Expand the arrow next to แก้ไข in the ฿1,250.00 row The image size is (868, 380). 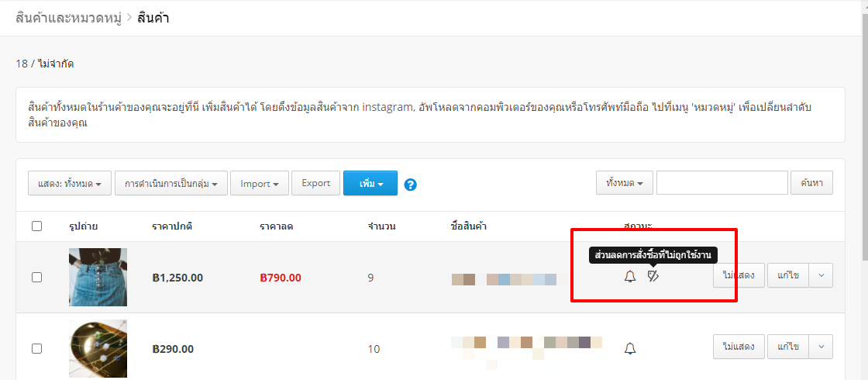(x=821, y=275)
